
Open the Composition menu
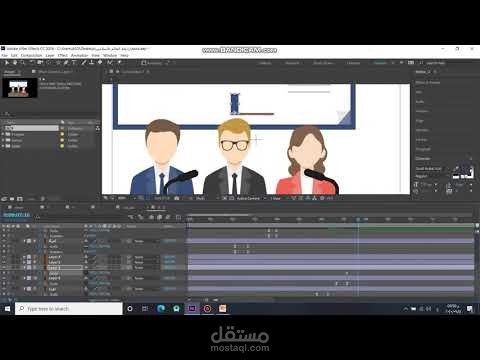point(32,55)
